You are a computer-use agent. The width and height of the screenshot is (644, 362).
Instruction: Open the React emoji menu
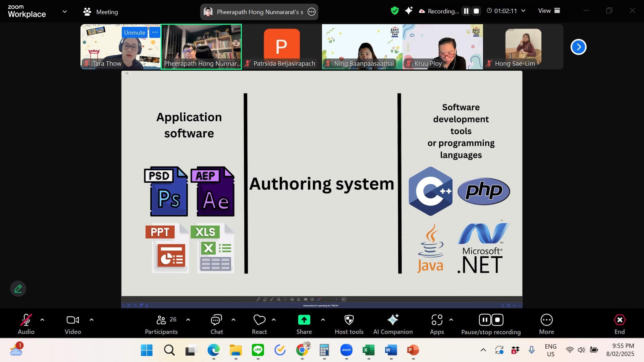(x=259, y=324)
